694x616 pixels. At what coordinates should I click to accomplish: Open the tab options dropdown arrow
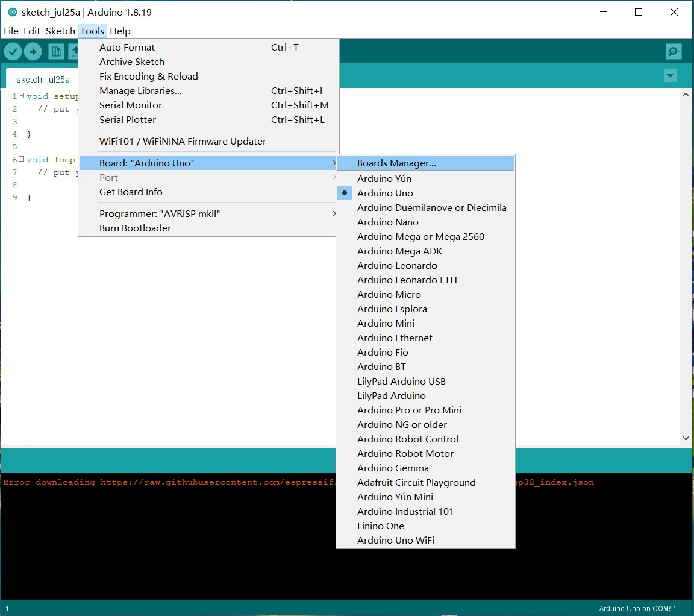pyautogui.click(x=670, y=76)
